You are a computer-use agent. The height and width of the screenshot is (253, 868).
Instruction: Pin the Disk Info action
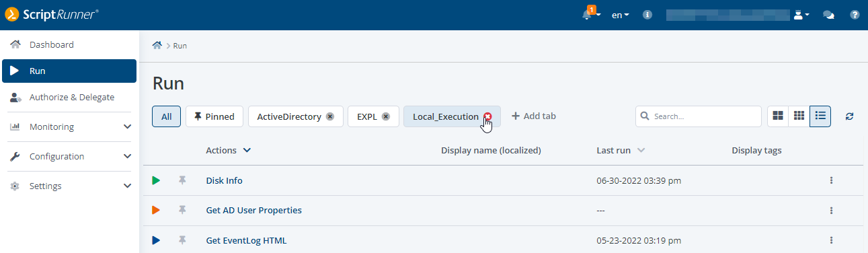tap(182, 180)
